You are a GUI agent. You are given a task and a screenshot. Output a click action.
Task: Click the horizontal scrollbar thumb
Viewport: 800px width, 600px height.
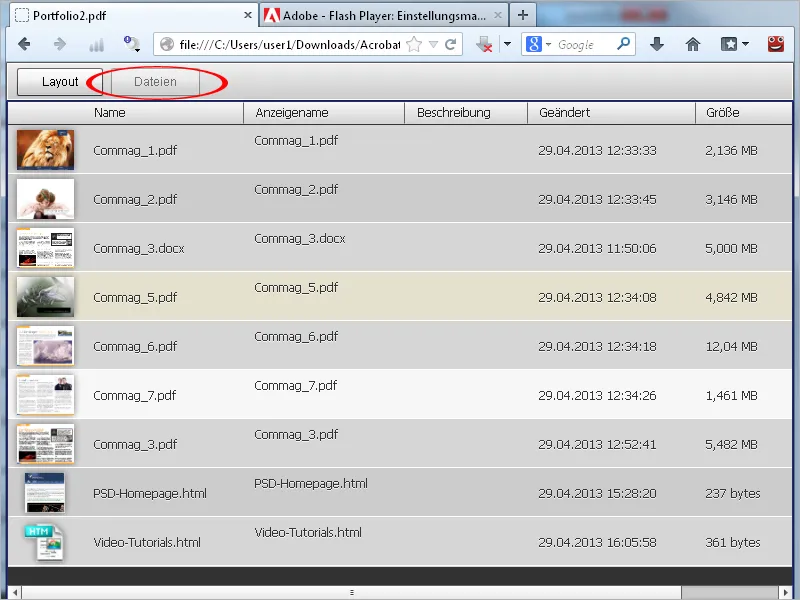click(352, 592)
